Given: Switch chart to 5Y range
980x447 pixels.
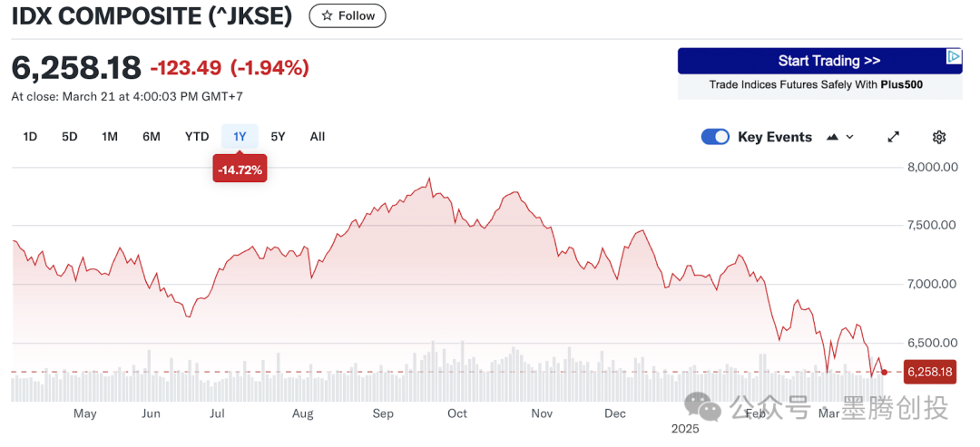Looking at the screenshot, I should pyautogui.click(x=279, y=137).
